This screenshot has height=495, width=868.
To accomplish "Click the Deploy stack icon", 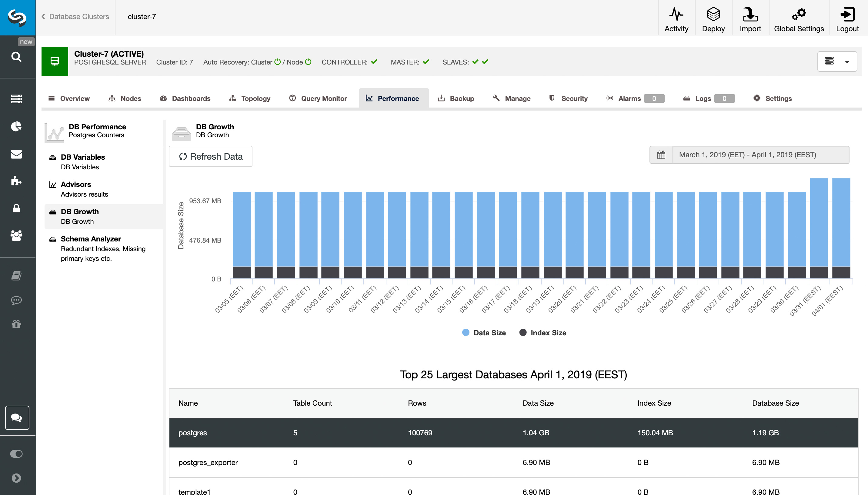I will click(x=713, y=15).
